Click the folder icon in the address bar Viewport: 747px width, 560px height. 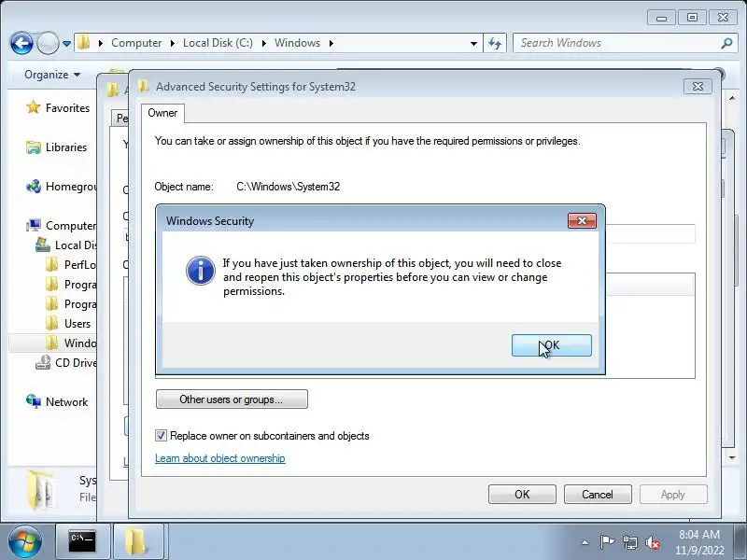(x=83, y=42)
